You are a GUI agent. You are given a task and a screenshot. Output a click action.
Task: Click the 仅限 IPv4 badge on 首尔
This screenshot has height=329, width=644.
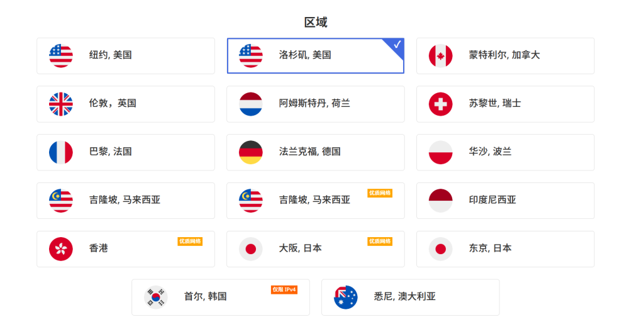284,289
